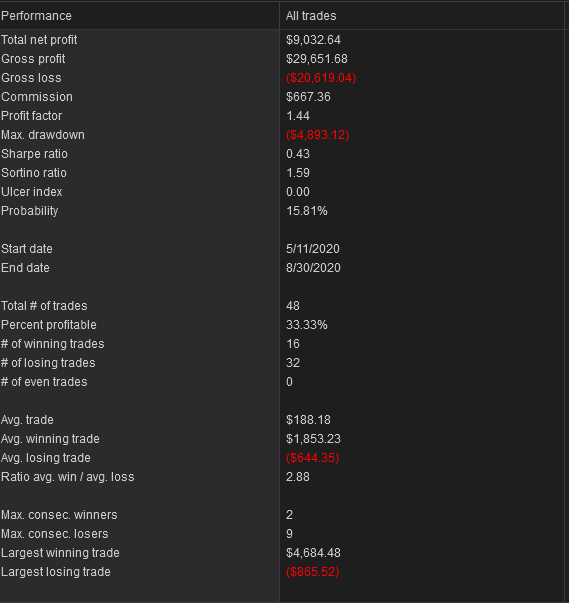The image size is (569, 603).
Task: Click the Profit factor row label
Action: click(x=32, y=116)
